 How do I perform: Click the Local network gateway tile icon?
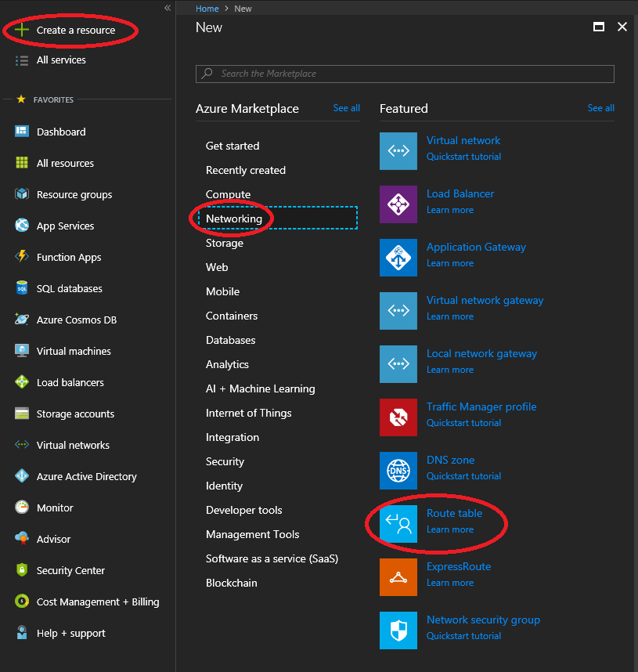[x=398, y=364]
